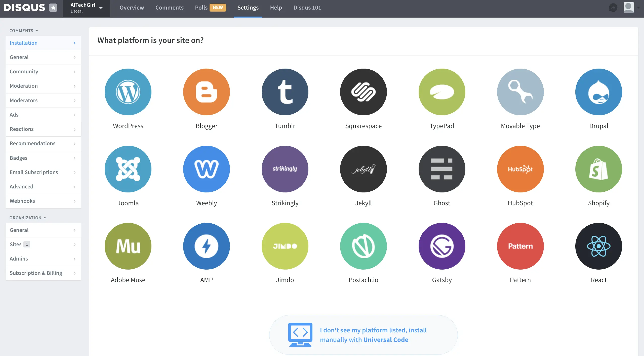Click the Shopify text label
Image resolution: width=644 pixels, height=356 pixels.
599,203
